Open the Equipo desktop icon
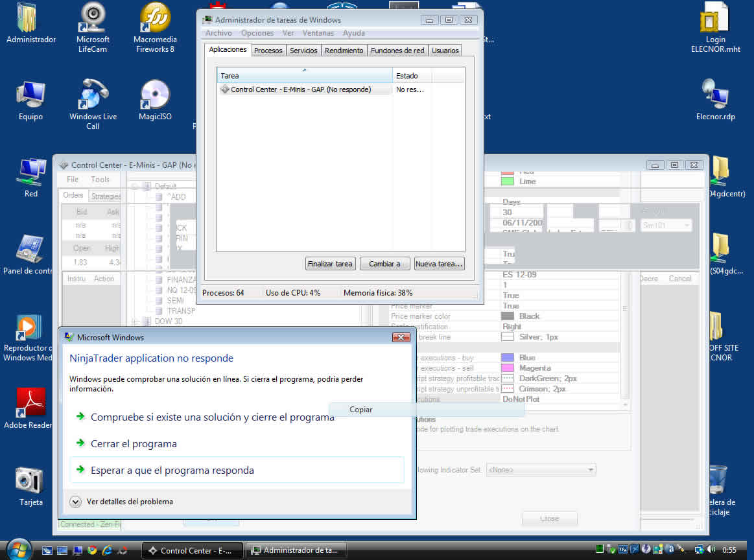 click(30, 100)
